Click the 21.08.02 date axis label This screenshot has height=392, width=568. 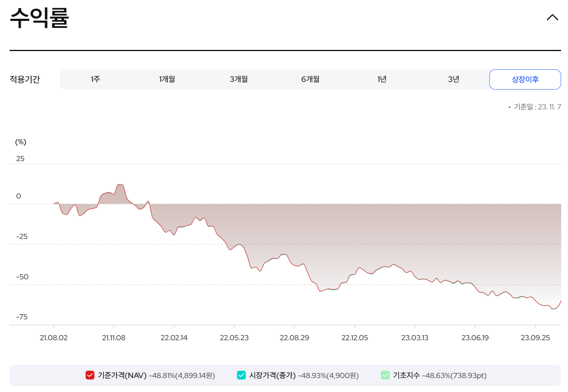coord(54,338)
